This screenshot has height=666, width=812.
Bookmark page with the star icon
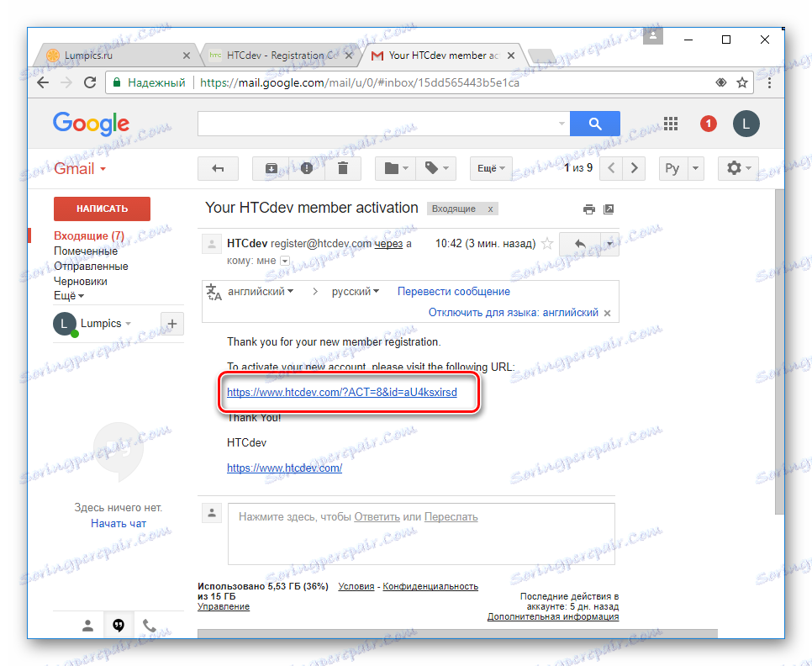coord(742,83)
